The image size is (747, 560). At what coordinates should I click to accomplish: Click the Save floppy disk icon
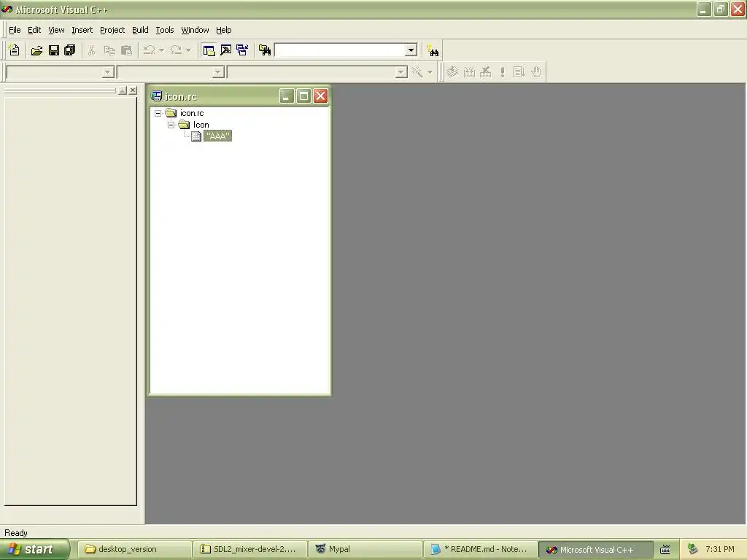pyautogui.click(x=53, y=50)
